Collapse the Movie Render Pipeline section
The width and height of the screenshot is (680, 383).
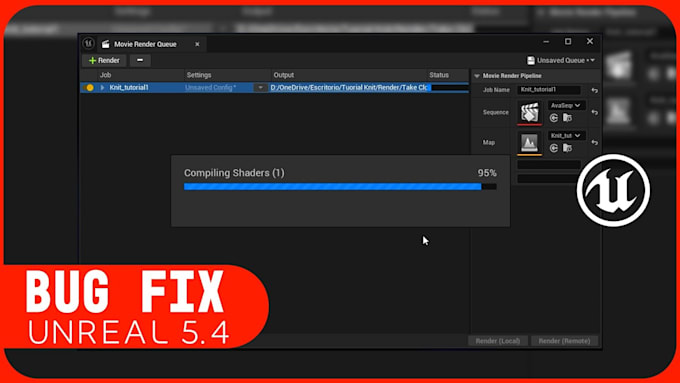click(477, 76)
